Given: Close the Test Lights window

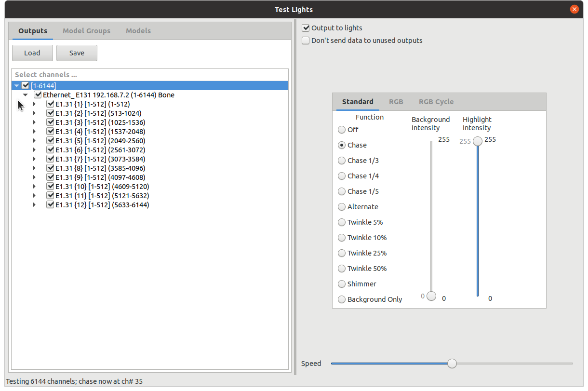Looking at the screenshot, I should pyautogui.click(x=574, y=9).
